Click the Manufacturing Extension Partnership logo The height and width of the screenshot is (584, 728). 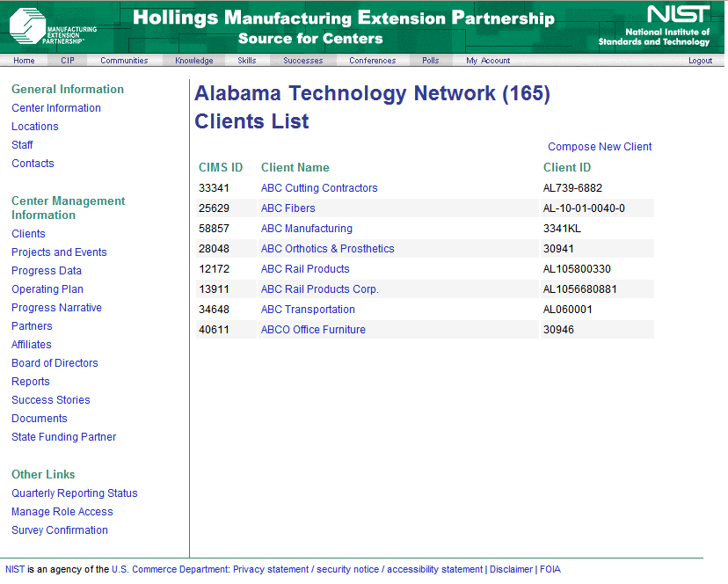pos(53,27)
